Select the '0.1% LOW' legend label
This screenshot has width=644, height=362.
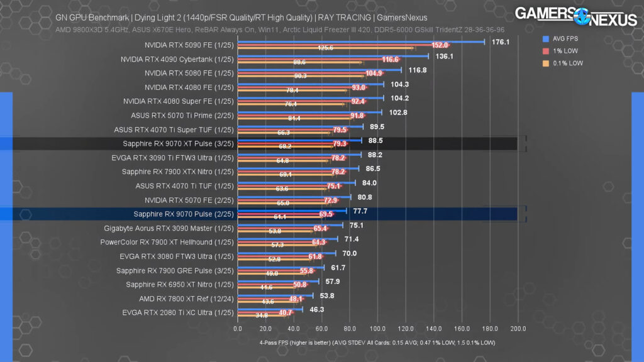pos(568,63)
